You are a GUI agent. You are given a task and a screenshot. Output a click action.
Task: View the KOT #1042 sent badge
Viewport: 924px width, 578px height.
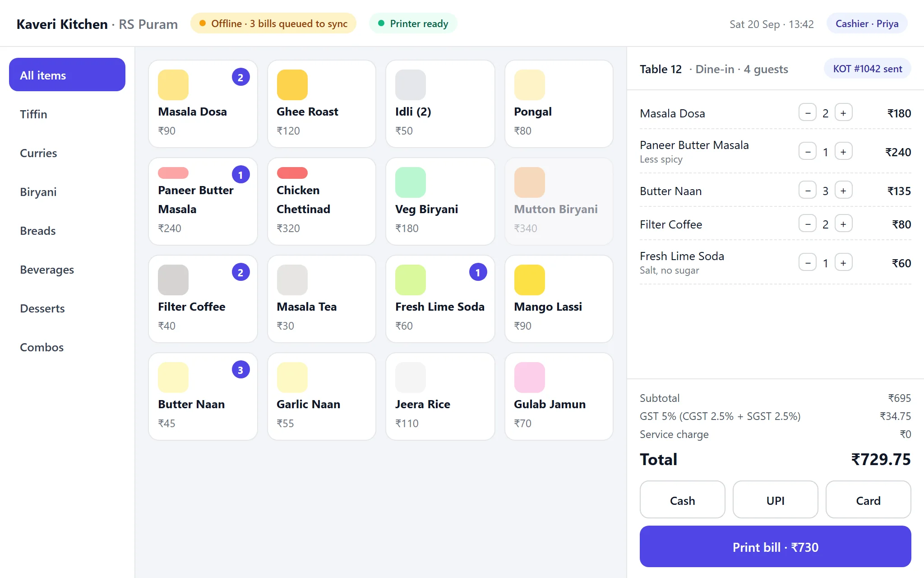pos(867,69)
